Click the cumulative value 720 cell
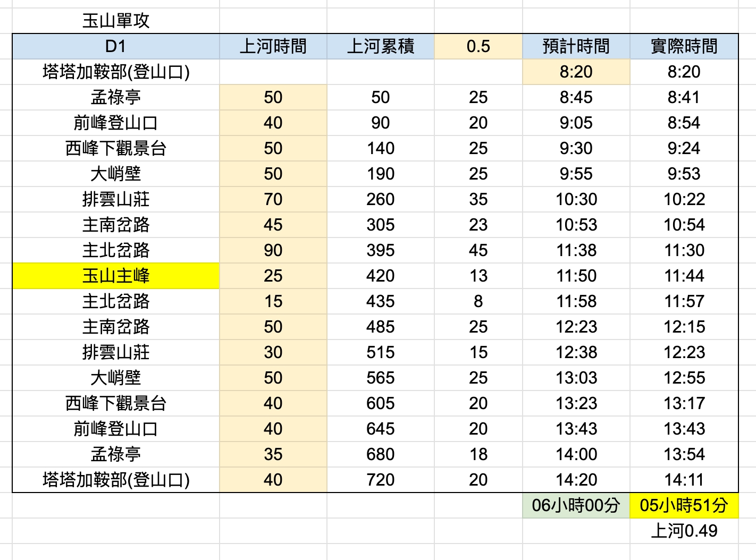Viewport: 756px width, 560px height. [x=381, y=480]
